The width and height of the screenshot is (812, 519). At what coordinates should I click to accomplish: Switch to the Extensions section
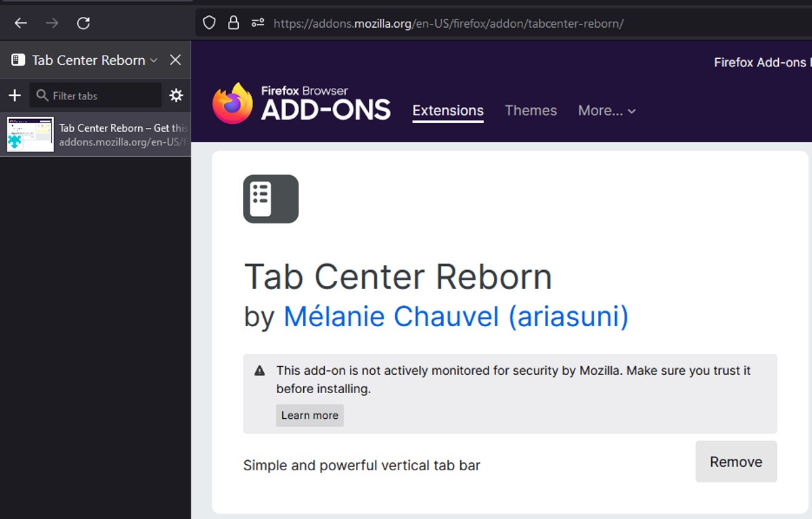point(448,110)
